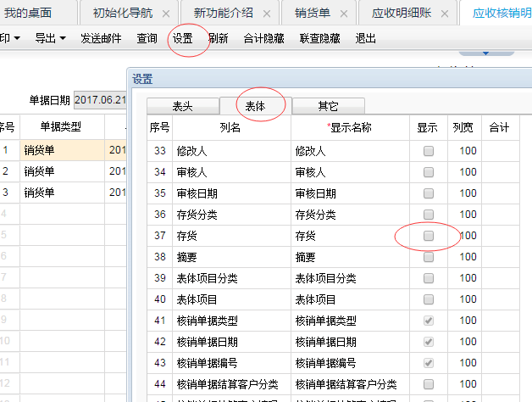Open the 我的桌面 tab
The image size is (532, 402).
[29, 14]
